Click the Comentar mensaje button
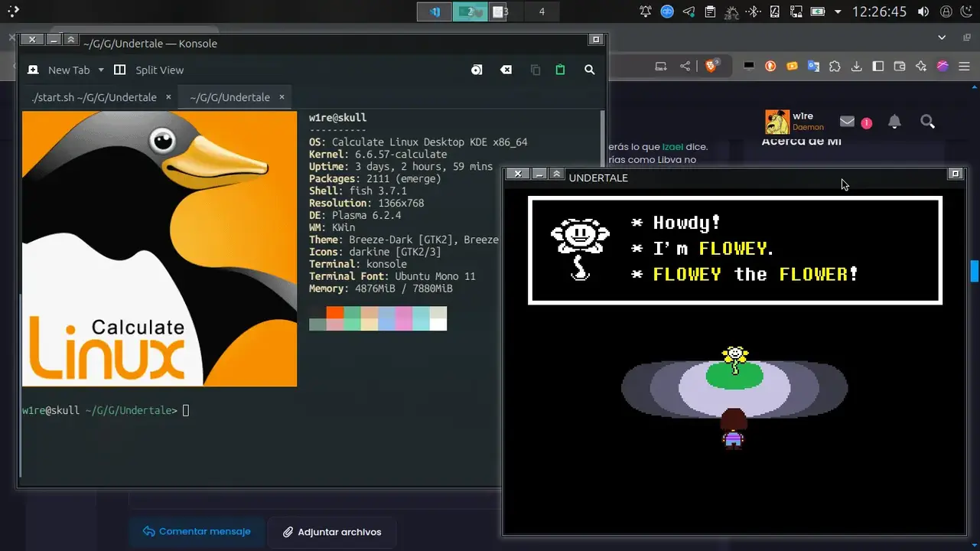Image resolution: width=980 pixels, height=551 pixels. pyautogui.click(x=197, y=532)
